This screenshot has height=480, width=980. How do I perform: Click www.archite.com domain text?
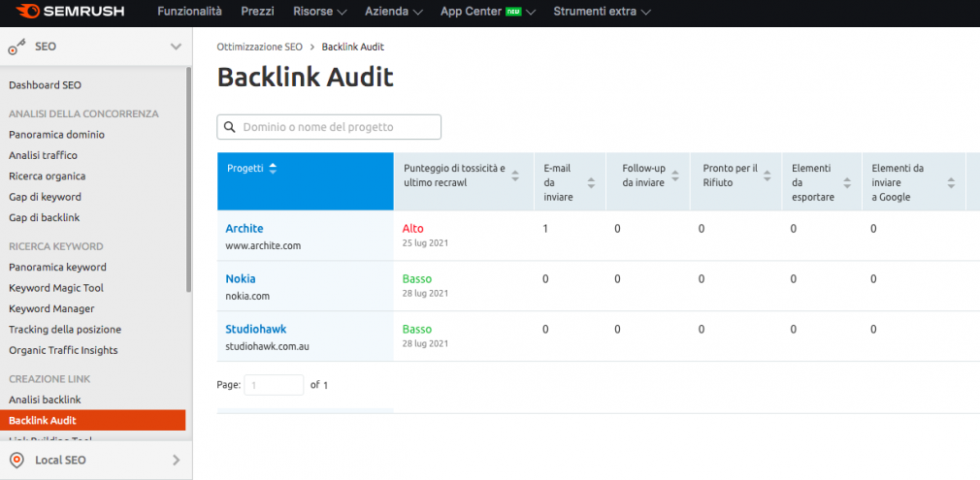tap(263, 245)
